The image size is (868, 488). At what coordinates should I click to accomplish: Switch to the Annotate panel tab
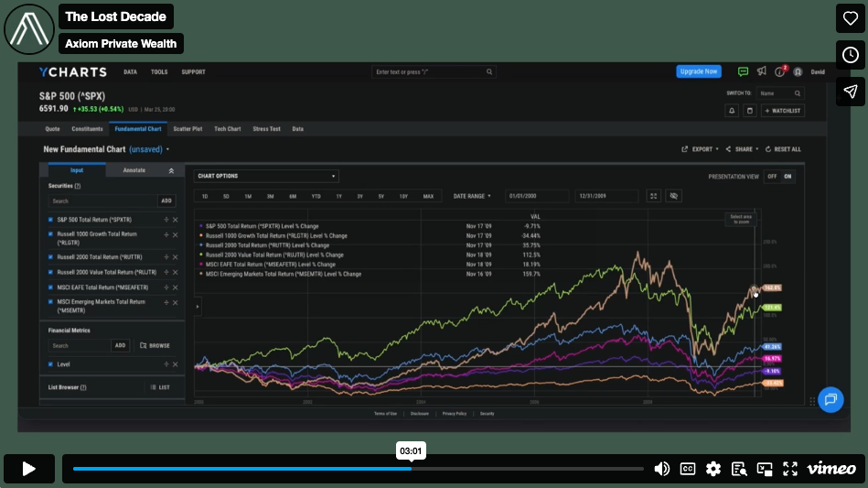click(x=134, y=170)
